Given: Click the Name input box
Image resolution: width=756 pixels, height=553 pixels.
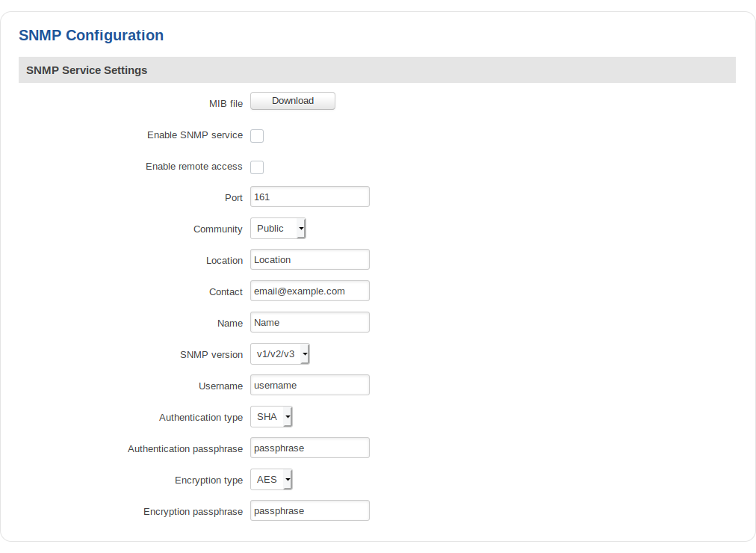Looking at the screenshot, I should point(309,323).
